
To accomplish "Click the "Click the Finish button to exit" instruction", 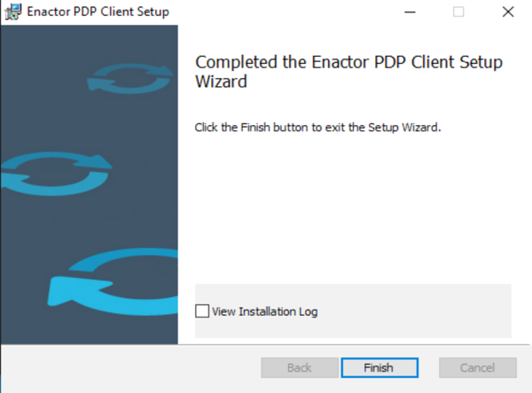I will pos(317,127).
